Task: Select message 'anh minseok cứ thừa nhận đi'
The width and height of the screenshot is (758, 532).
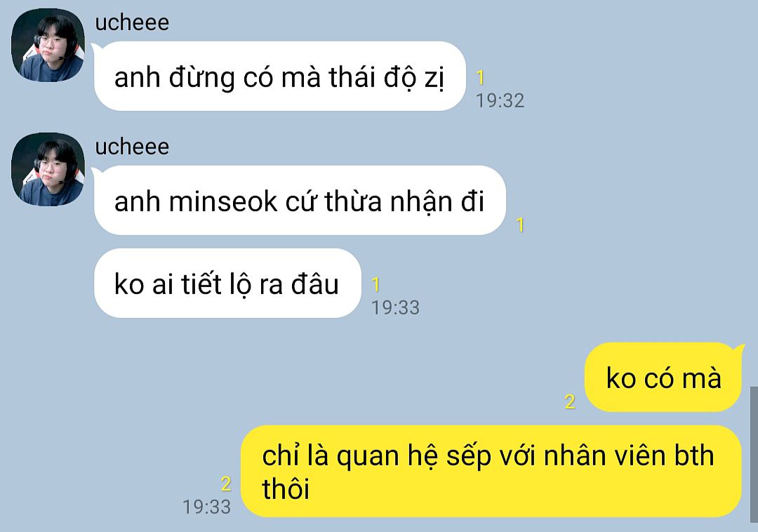Action: (300, 201)
